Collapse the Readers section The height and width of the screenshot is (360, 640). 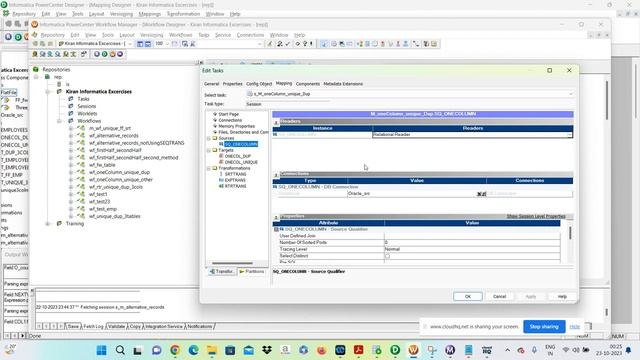pos(276,122)
